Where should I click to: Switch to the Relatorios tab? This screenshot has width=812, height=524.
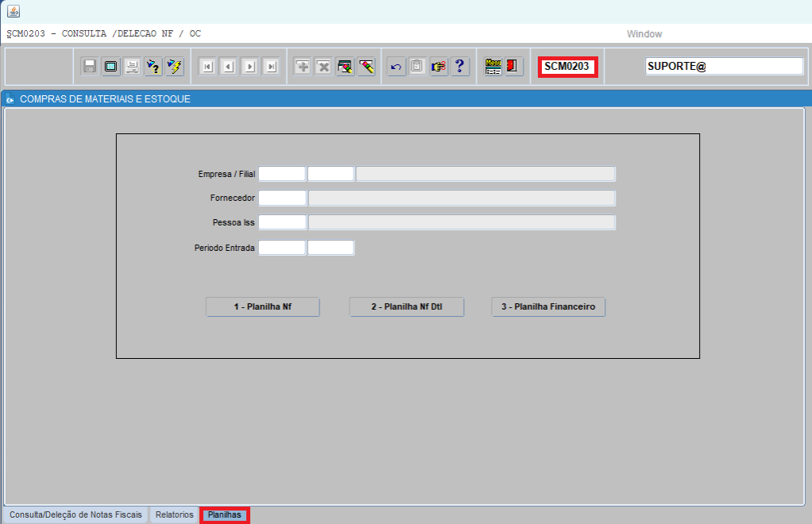pos(174,514)
